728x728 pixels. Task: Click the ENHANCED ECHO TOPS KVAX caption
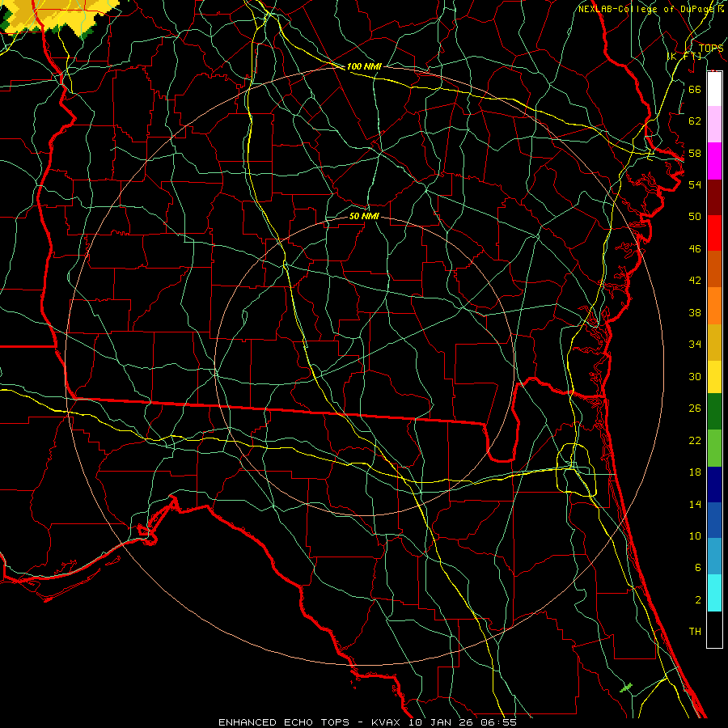coord(367,722)
